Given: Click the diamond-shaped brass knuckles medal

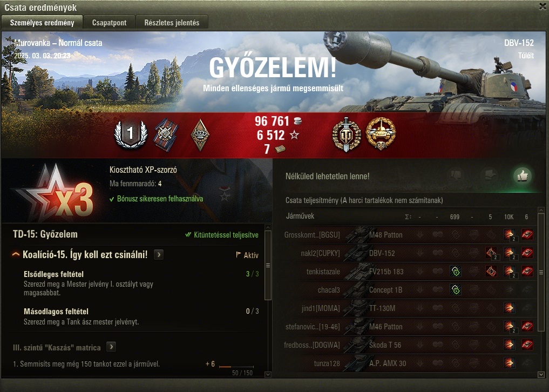Looking at the screenshot, I should point(200,135).
